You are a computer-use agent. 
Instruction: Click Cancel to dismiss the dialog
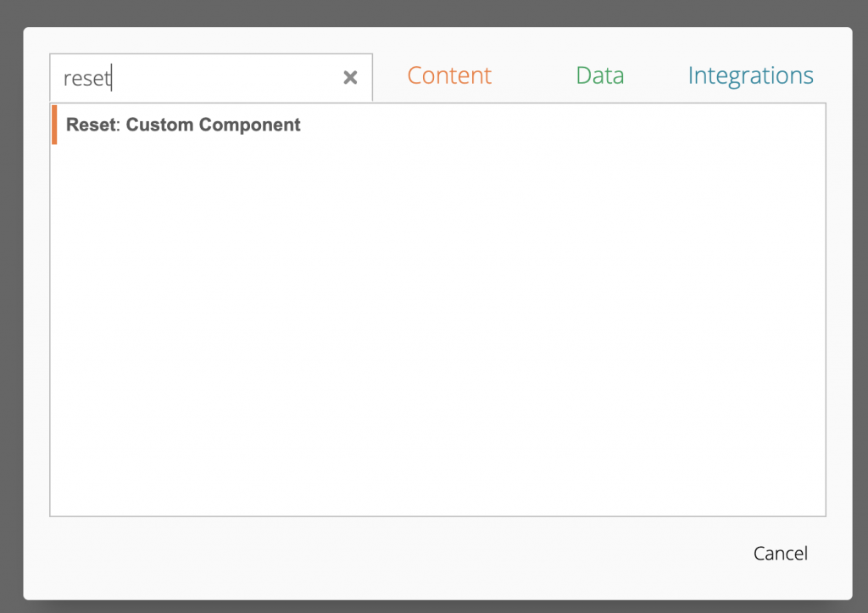(780, 554)
